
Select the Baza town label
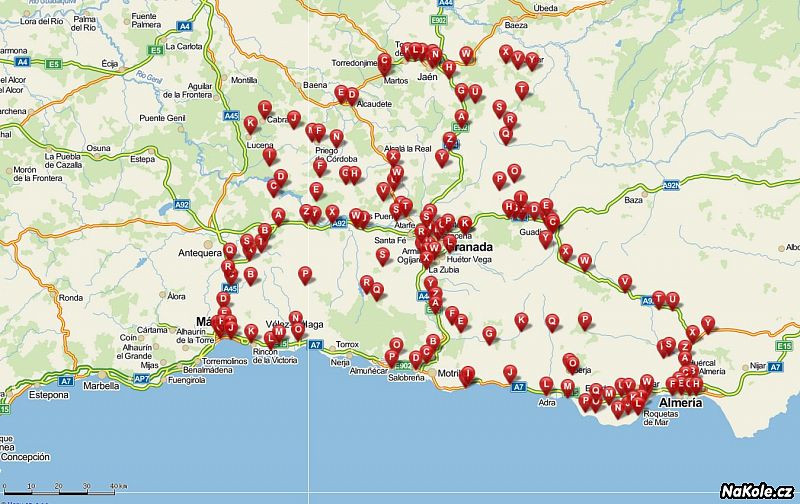pyautogui.click(x=633, y=200)
